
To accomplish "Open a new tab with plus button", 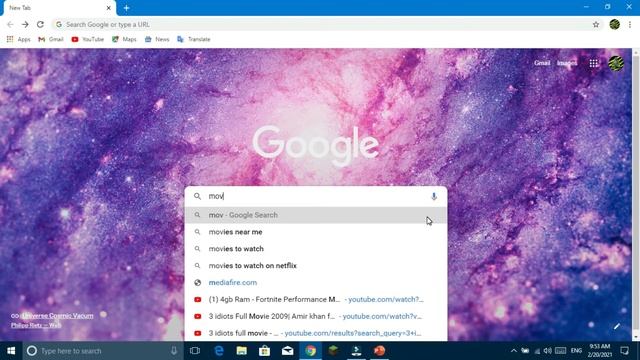I will tap(126, 8).
